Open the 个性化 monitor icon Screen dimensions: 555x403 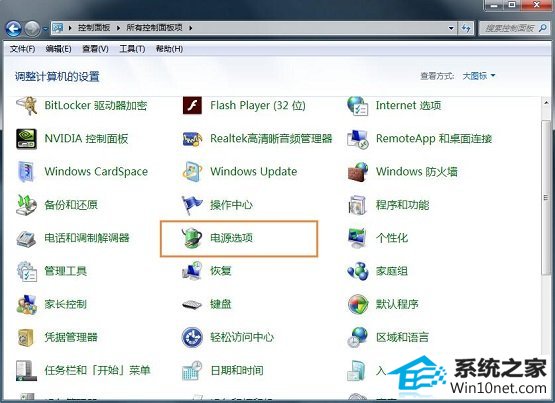[357, 238]
